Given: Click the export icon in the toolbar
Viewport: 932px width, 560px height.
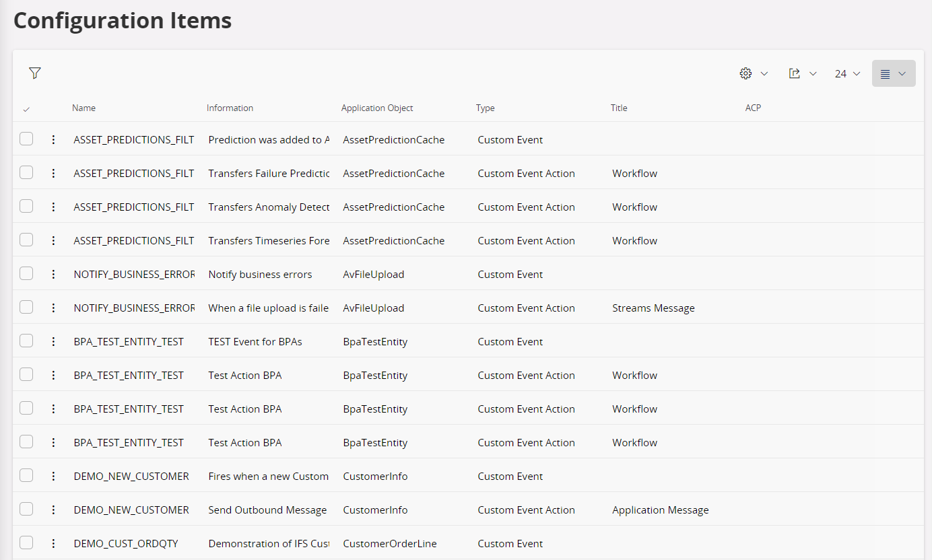Looking at the screenshot, I should 795,73.
